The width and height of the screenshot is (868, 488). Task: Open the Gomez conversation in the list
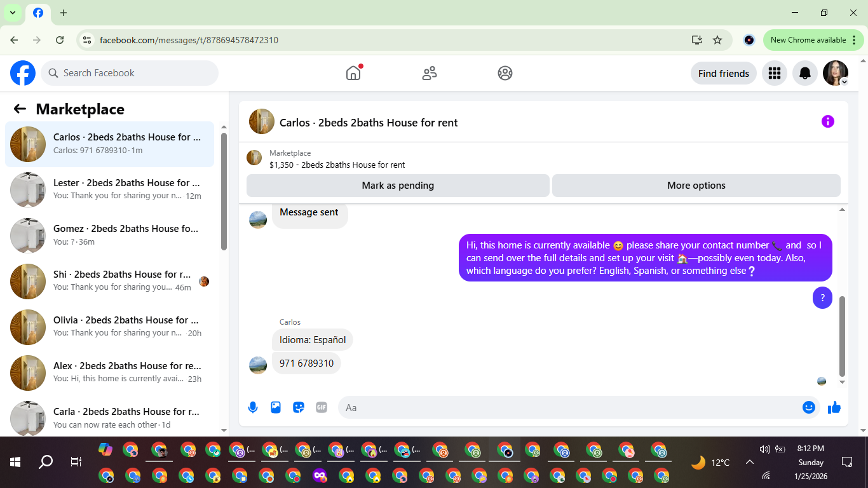110,236
